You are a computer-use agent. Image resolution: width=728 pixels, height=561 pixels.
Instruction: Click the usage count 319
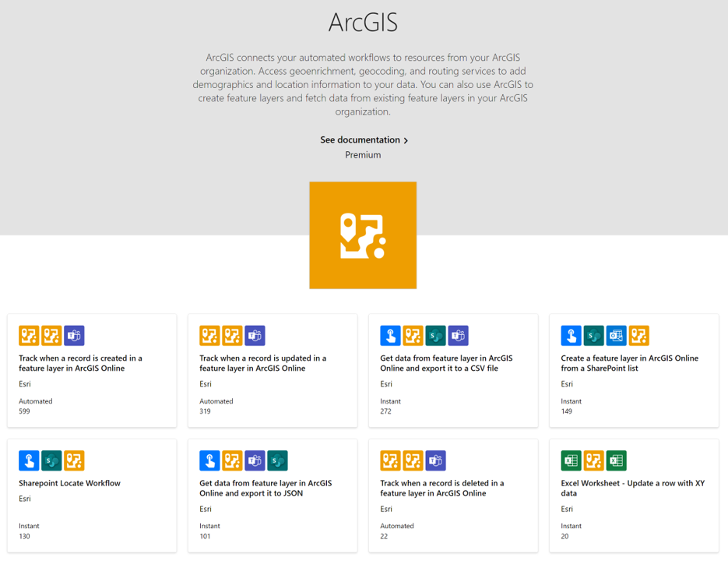[205, 411]
